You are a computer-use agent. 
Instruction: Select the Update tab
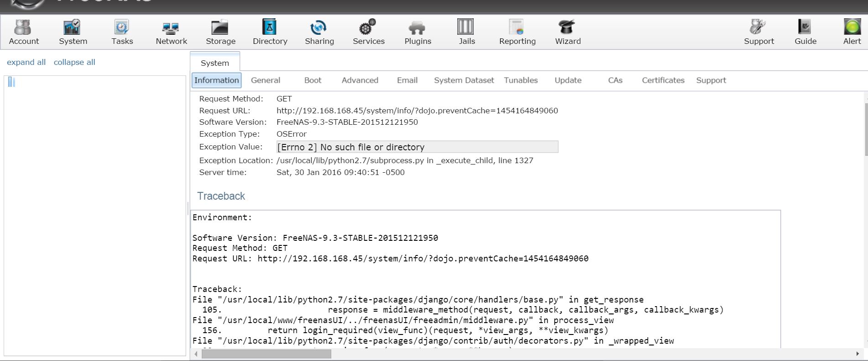(x=568, y=80)
